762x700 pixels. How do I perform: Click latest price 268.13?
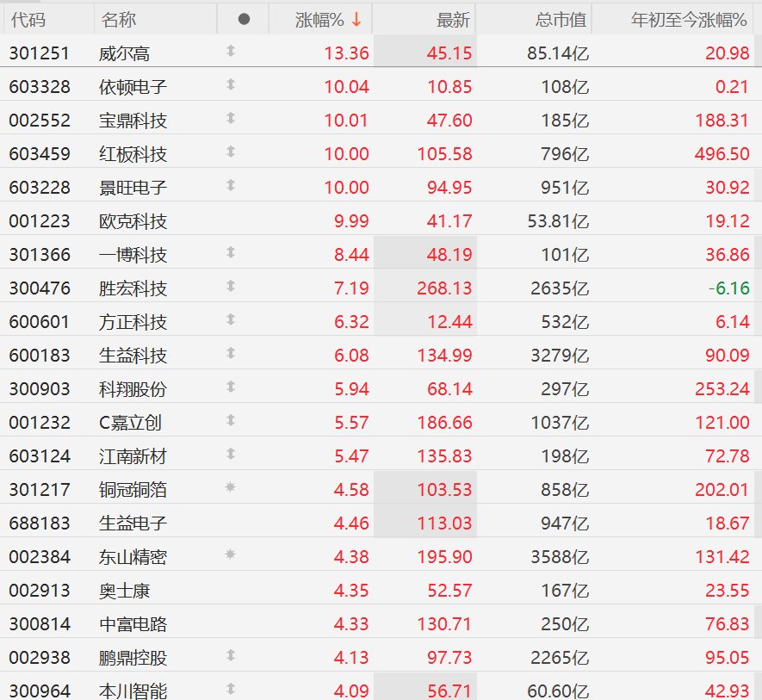[x=444, y=288]
